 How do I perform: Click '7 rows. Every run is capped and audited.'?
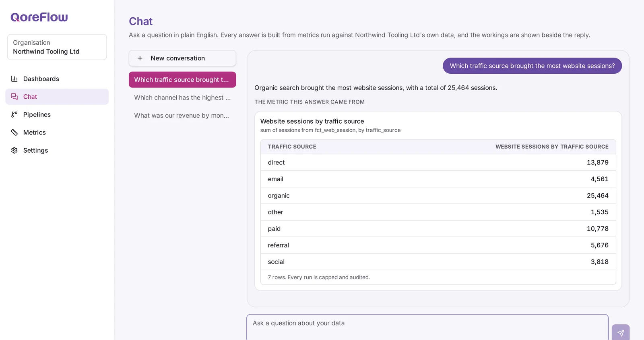click(319, 277)
